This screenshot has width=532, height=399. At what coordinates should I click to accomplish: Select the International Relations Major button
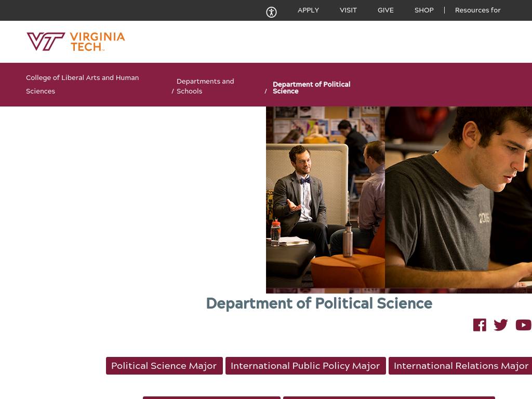pyautogui.click(x=461, y=366)
